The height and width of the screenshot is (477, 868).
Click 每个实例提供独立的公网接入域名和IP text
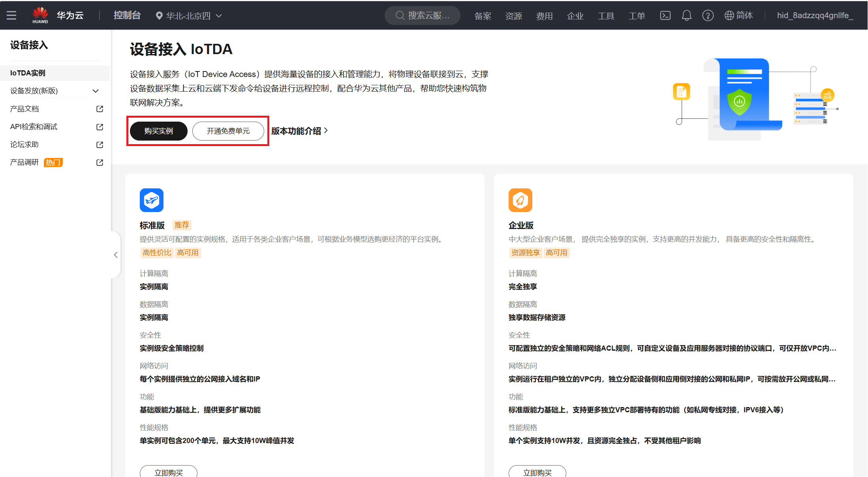click(x=200, y=379)
